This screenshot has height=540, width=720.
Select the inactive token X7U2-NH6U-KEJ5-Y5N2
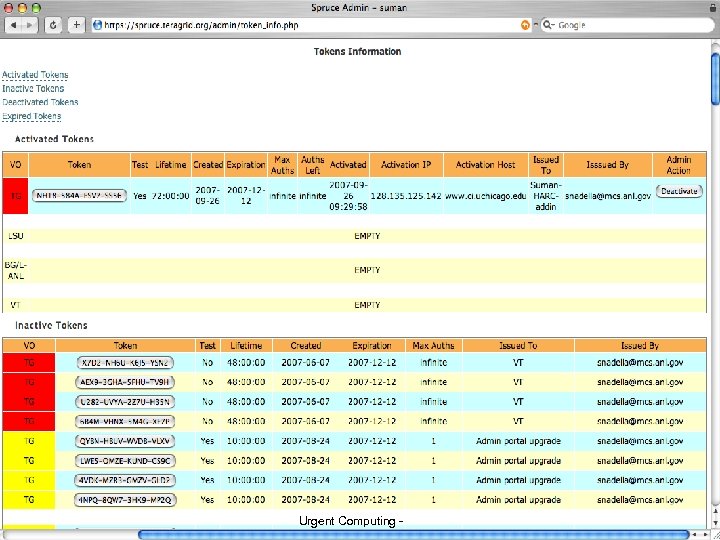124,362
